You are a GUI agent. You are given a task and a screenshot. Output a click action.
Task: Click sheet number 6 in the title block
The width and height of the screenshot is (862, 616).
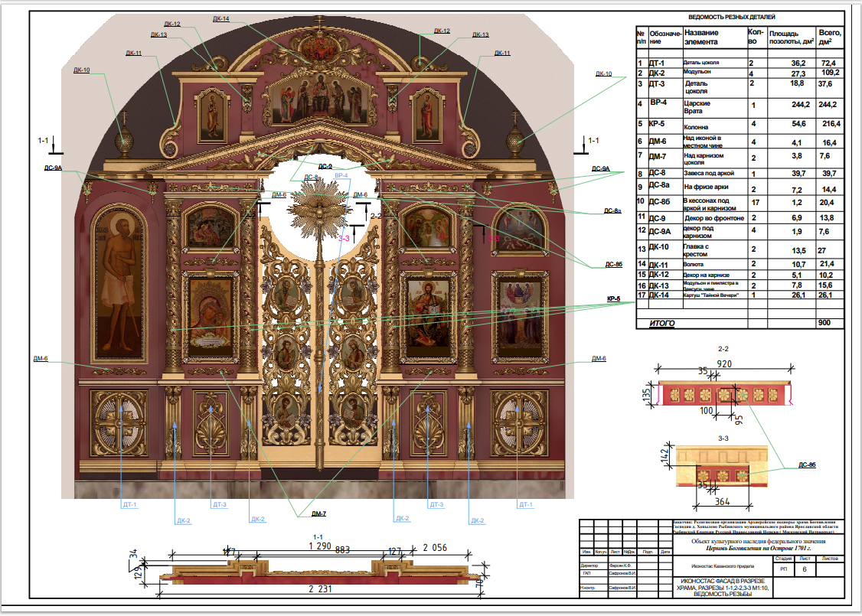(x=805, y=569)
